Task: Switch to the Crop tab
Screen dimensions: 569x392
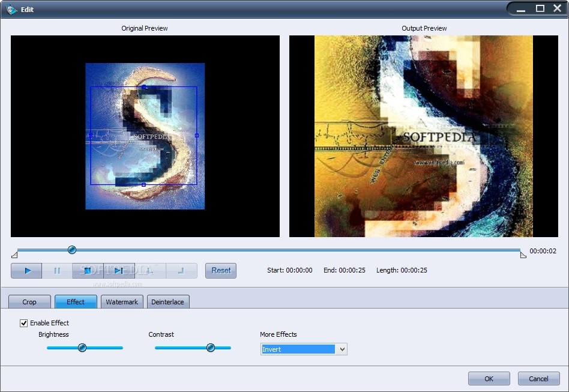Action: click(29, 302)
